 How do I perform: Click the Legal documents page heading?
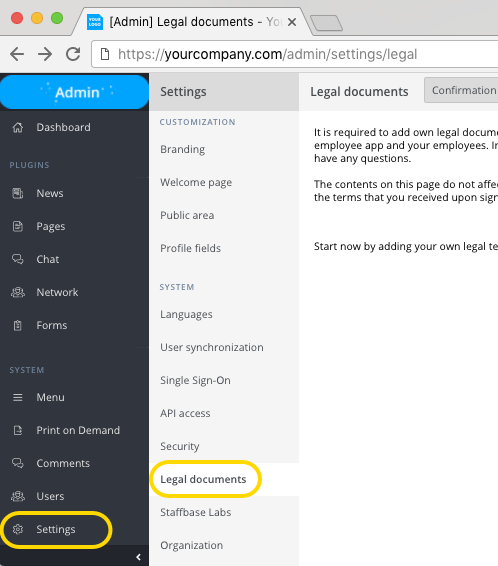tap(359, 92)
